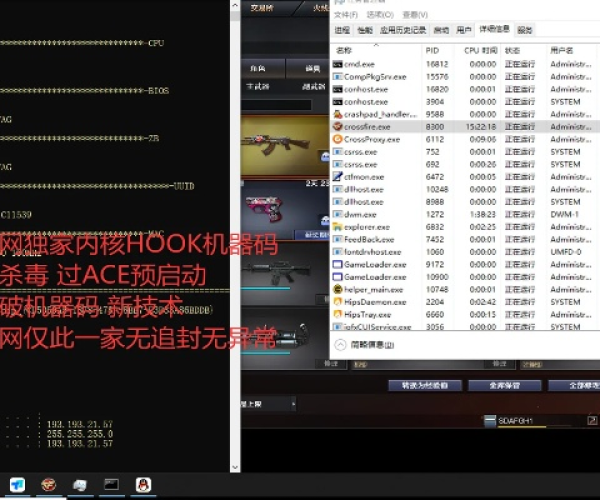The image size is (600, 500).
Task: Switch to the 应用历史记录 tab
Action: (403, 30)
